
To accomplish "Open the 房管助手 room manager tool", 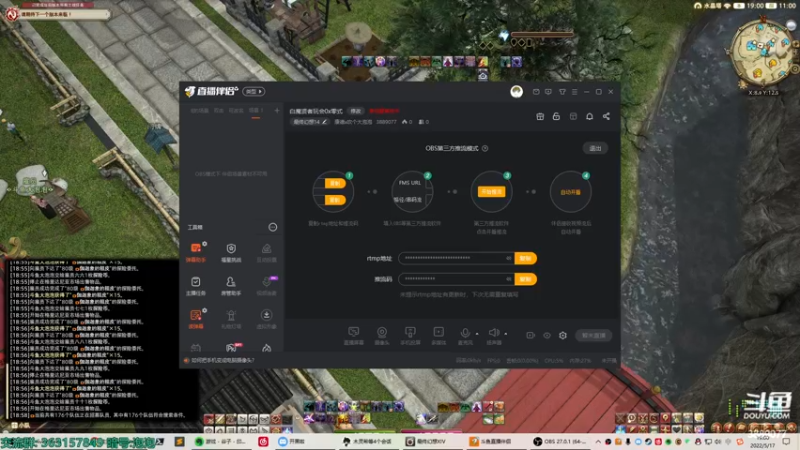I will coord(231,286).
